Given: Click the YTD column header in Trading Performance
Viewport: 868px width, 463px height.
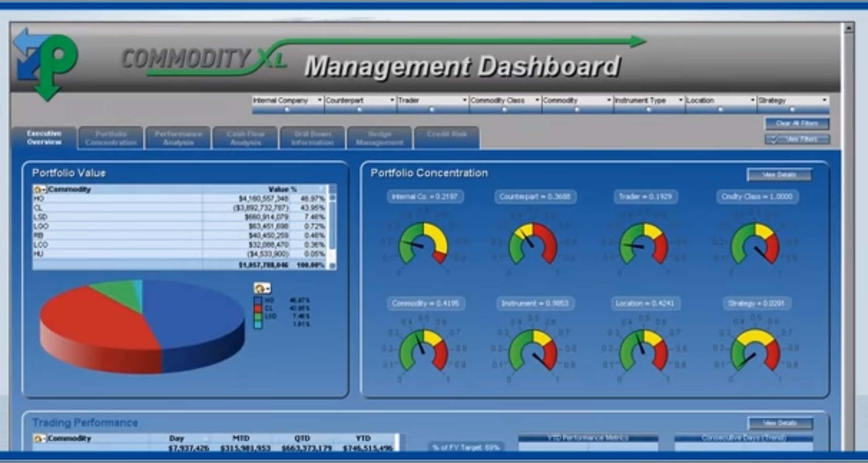Looking at the screenshot, I should (x=363, y=438).
